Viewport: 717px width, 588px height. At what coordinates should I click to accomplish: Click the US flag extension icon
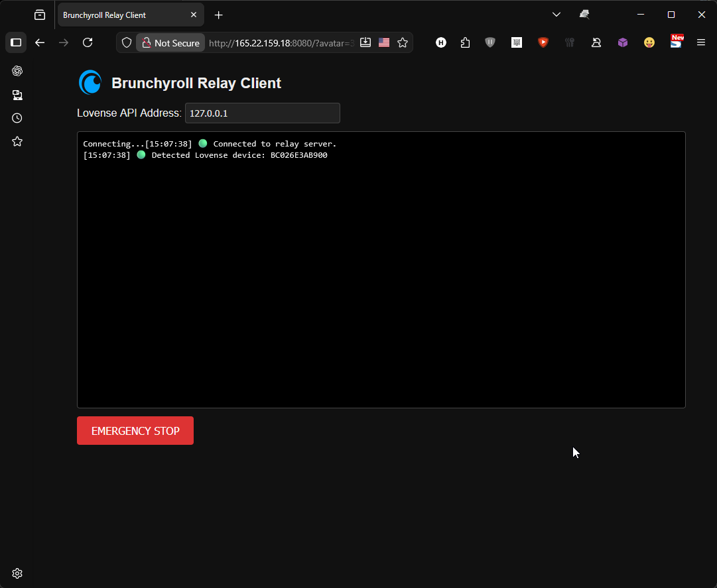[x=384, y=42]
